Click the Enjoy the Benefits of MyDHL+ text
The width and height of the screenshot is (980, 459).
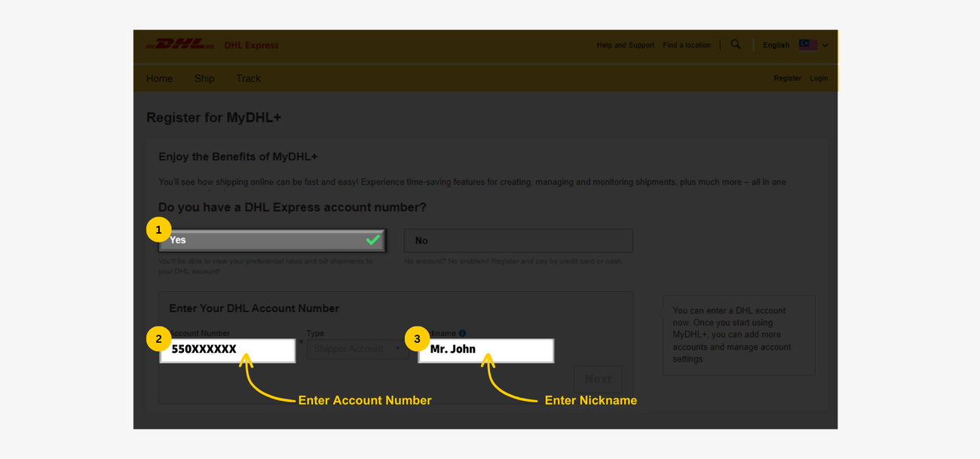click(x=238, y=157)
